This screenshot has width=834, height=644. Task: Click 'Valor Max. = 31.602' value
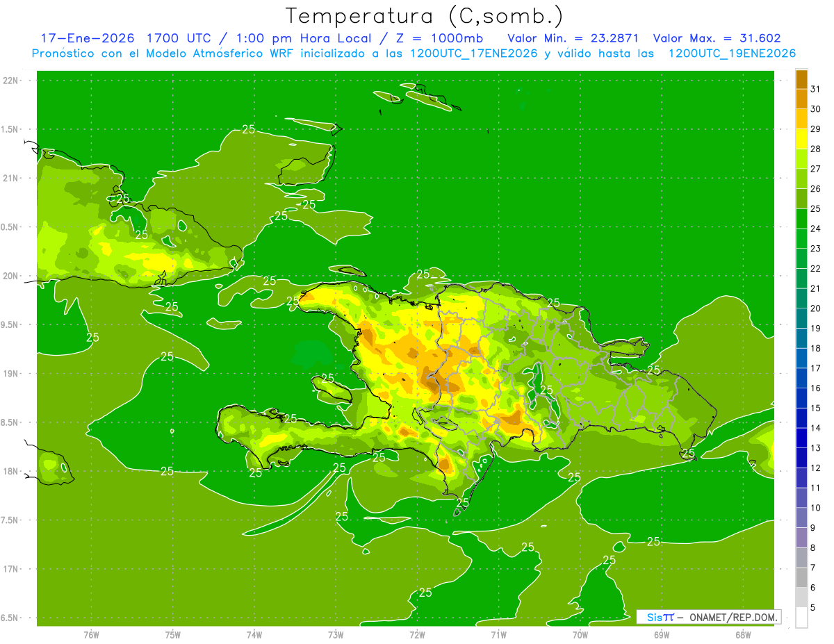pos(717,38)
